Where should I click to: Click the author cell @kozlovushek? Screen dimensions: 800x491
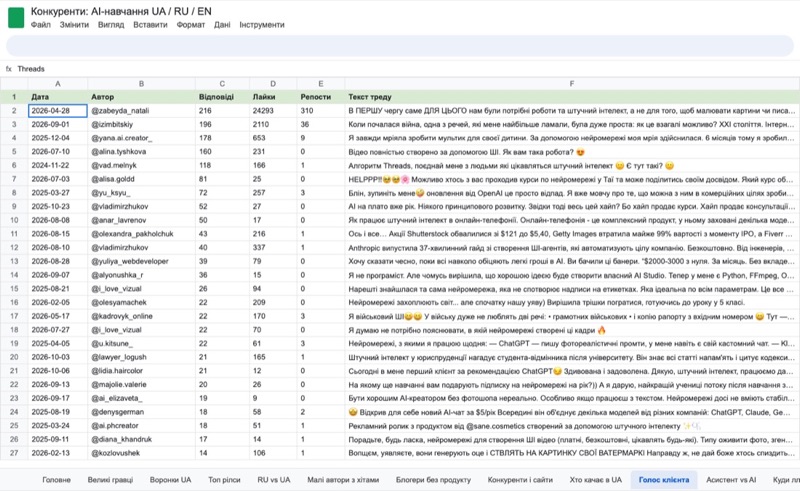(x=141, y=453)
